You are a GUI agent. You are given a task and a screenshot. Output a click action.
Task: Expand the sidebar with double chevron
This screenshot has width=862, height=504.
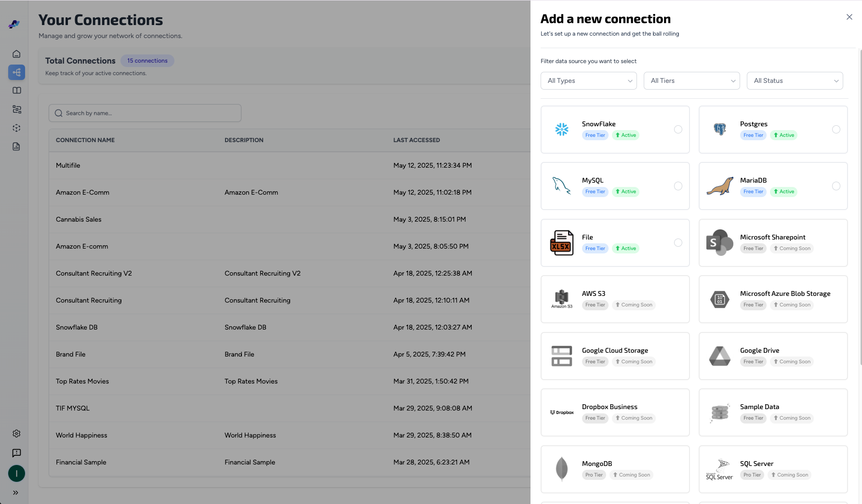[16, 492]
